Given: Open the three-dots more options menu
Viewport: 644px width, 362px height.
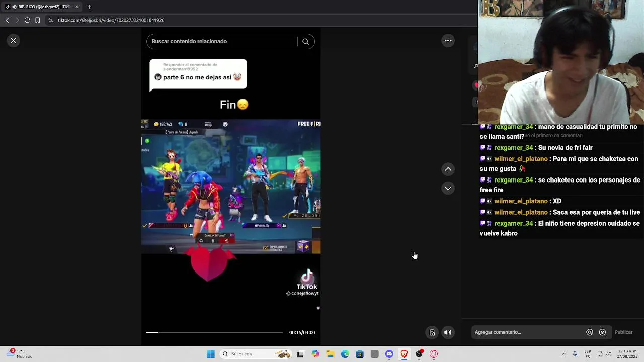Looking at the screenshot, I should [x=448, y=41].
